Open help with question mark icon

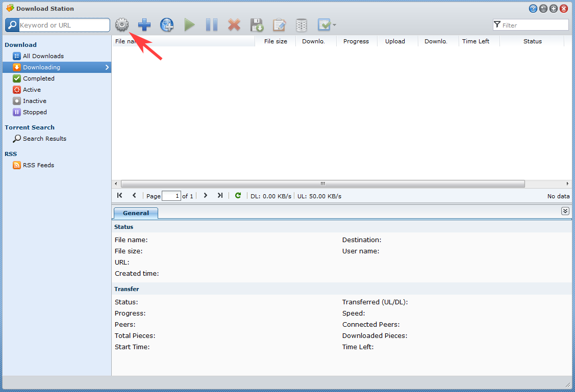click(533, 9)
